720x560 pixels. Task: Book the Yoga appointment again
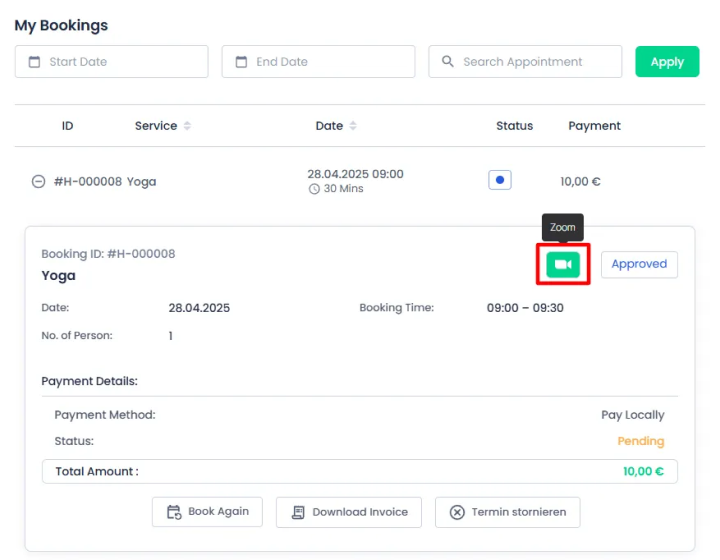click(208, 512)
